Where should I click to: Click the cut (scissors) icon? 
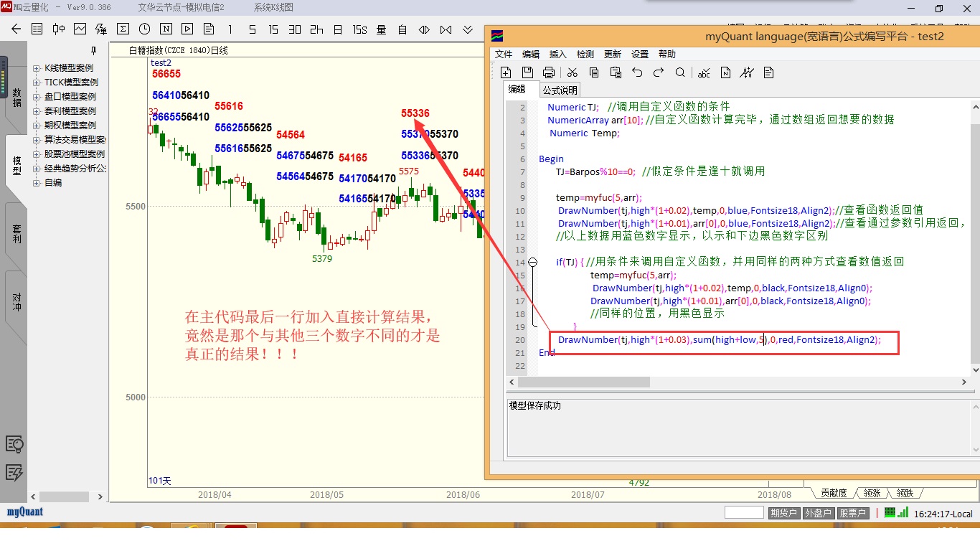[572, 72]
